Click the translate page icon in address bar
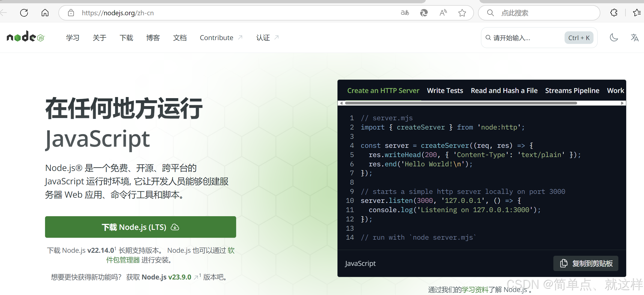Screen dimensions: 644x295 point(405,13)
